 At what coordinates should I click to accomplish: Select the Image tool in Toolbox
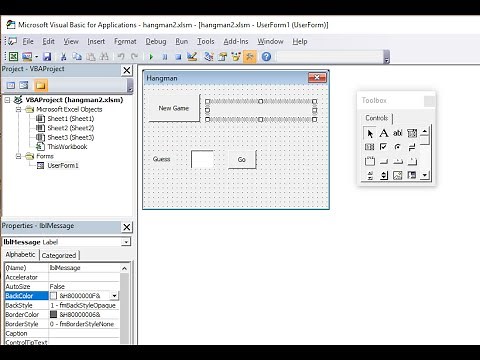pos(398,175)
